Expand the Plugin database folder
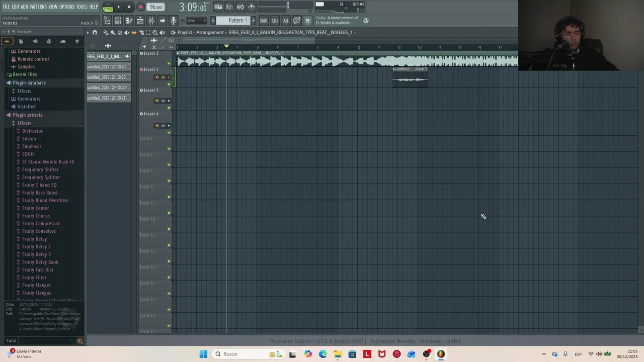The image size is (644, 362). point(29,82)
